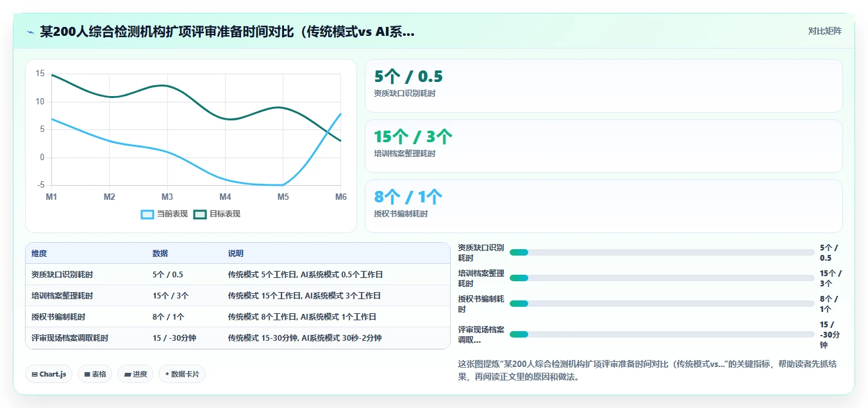Click the M6 x-axis label

(x=340, y=197)
